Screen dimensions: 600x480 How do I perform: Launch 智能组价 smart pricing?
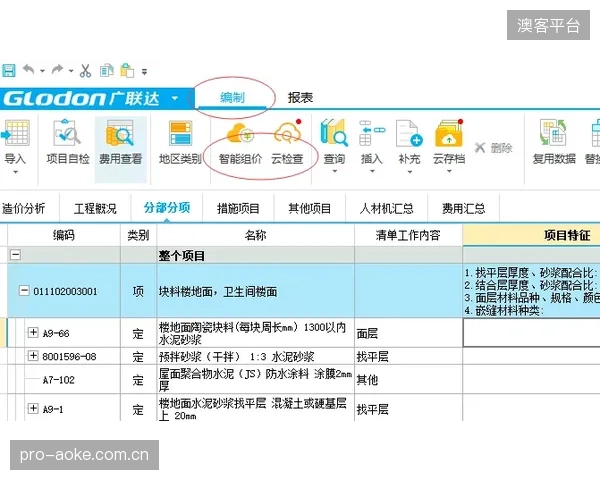pos(240,142)
